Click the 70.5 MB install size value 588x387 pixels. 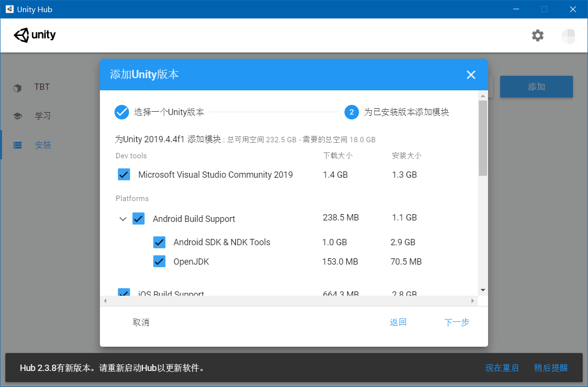pos(406,262)
